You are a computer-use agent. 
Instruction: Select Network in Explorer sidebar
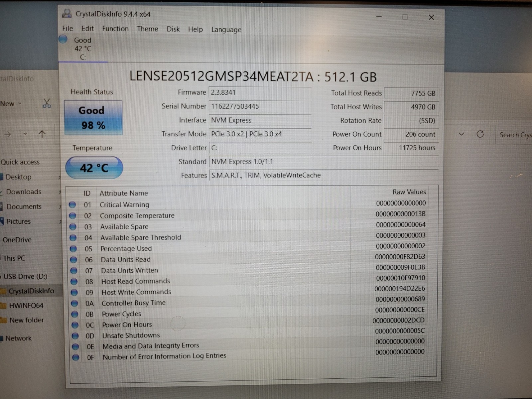pyautogui.click(x=18, y=338)
